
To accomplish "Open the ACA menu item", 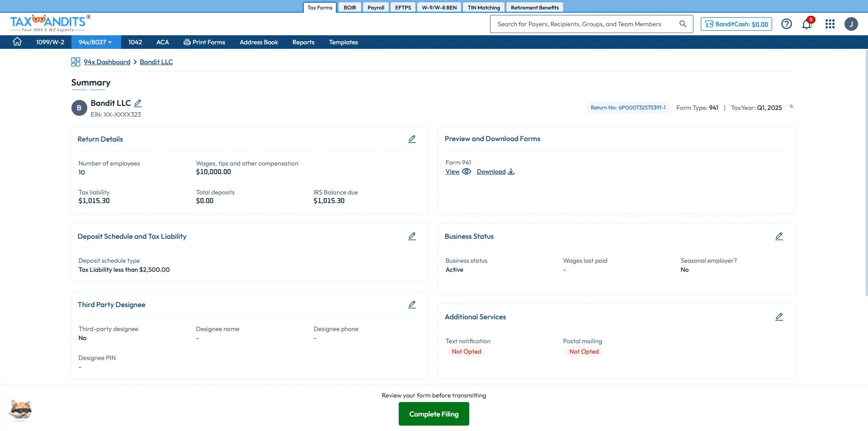I will tap(163, 42).
